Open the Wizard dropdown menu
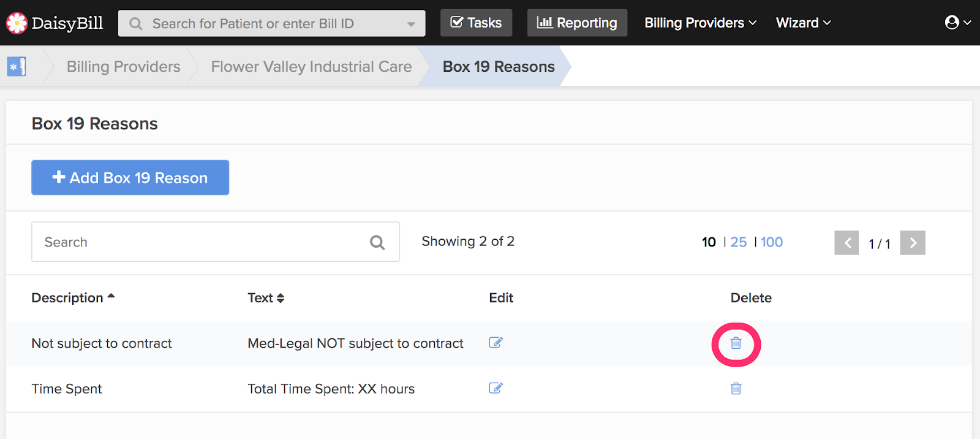 pyautogui.click(x=803, y=23)
